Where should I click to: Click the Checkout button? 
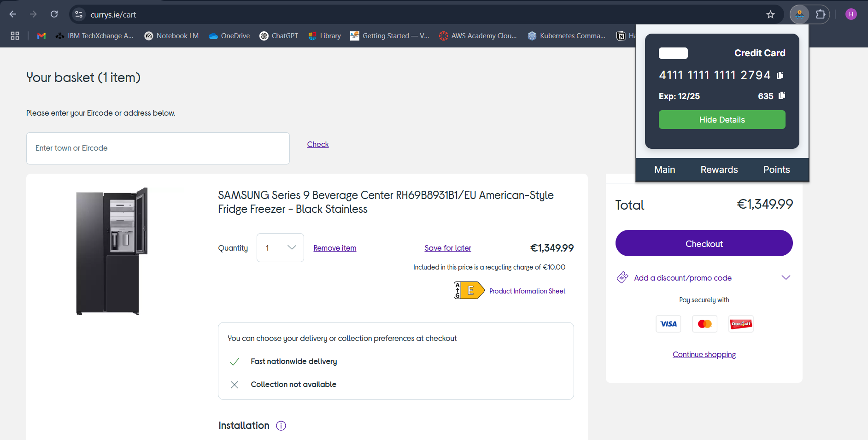click(x=704, y=243)
